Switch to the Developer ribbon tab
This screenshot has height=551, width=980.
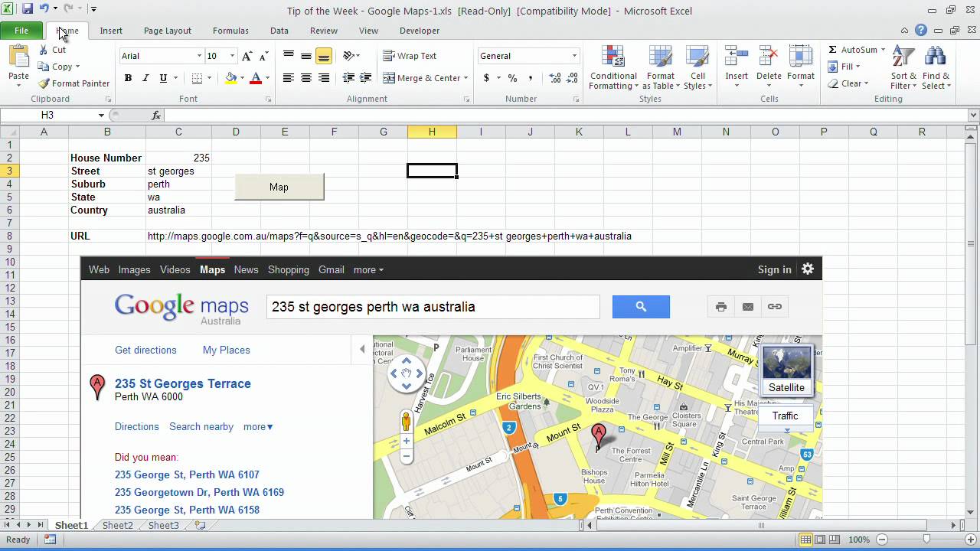(420, 31)
